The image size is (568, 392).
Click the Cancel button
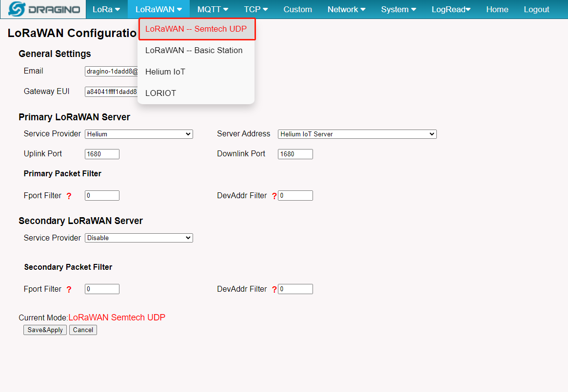[83, 330]
